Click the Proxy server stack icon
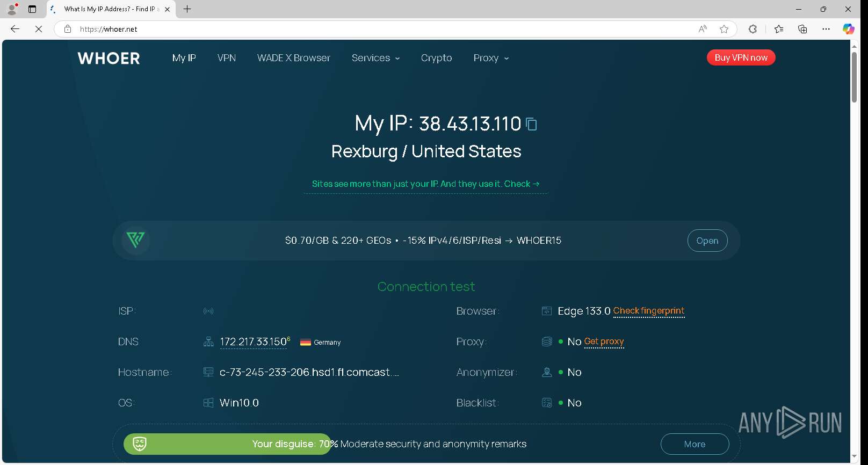Image resolution: width=868 pixels, height=465 pixels. pos(547,342)
